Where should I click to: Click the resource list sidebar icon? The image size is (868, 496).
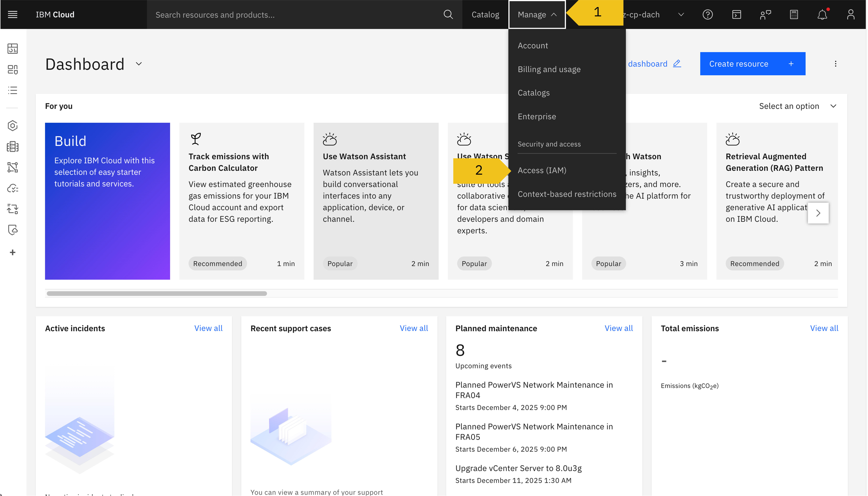pos(13,90)
